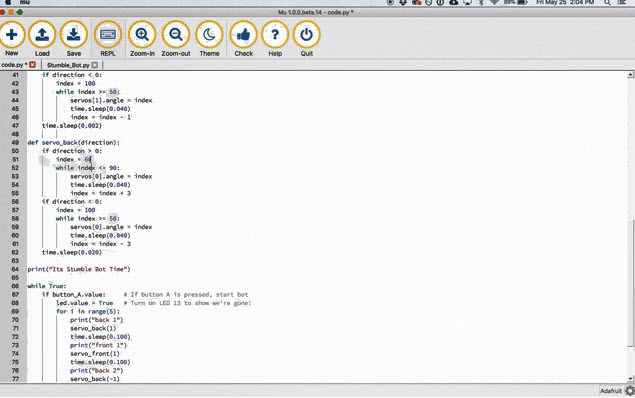635x398 pixels.
Task: Click the 'while True:' line
Action: [47, 286]
